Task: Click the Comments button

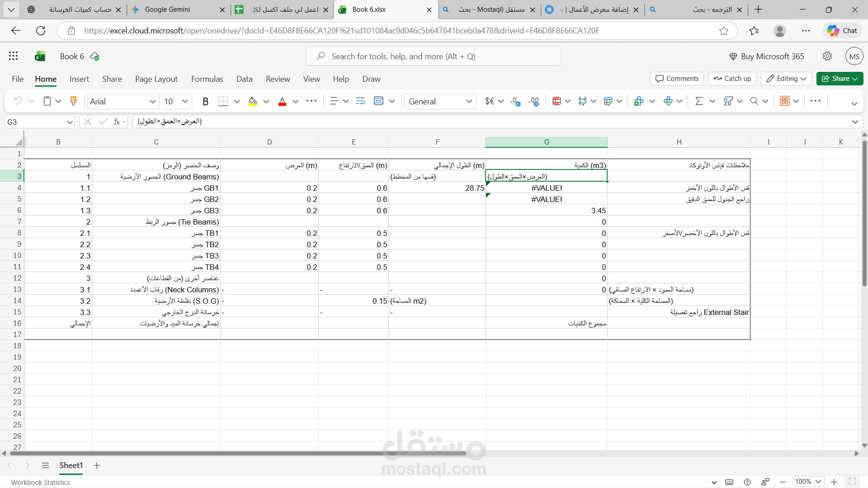Action: (677, 79)
